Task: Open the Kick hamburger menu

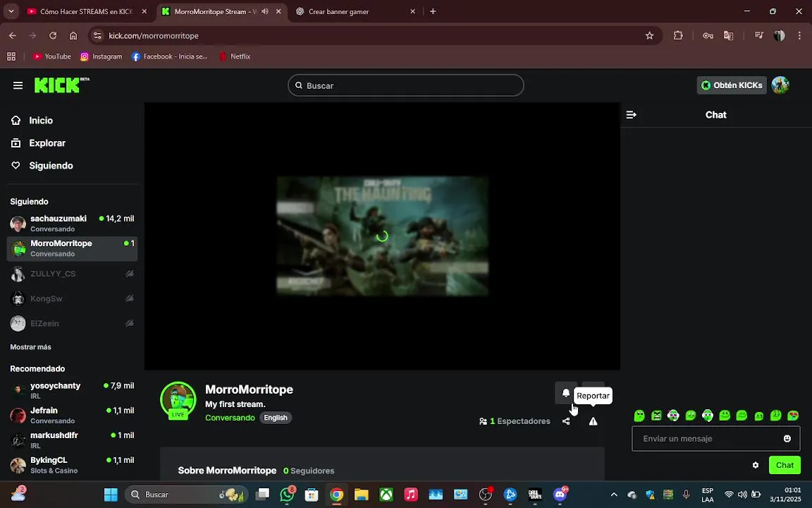Action: (x=18, y=85)
